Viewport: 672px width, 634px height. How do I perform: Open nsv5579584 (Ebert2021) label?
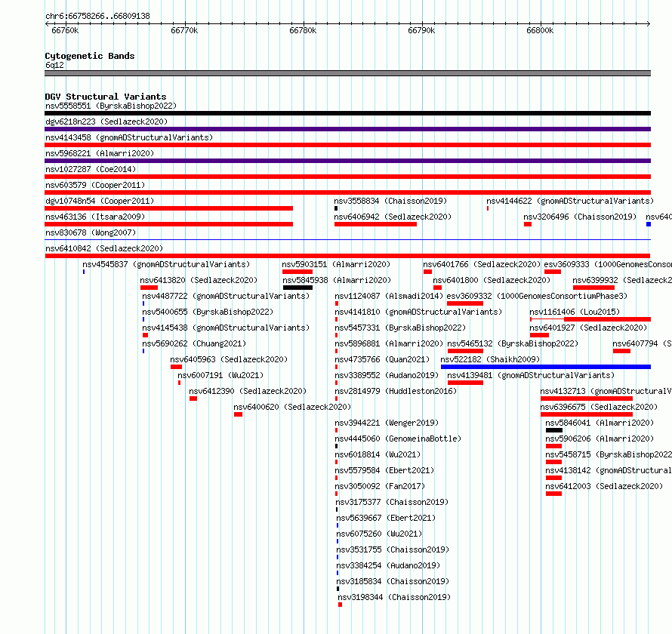(x=384, y=470)
